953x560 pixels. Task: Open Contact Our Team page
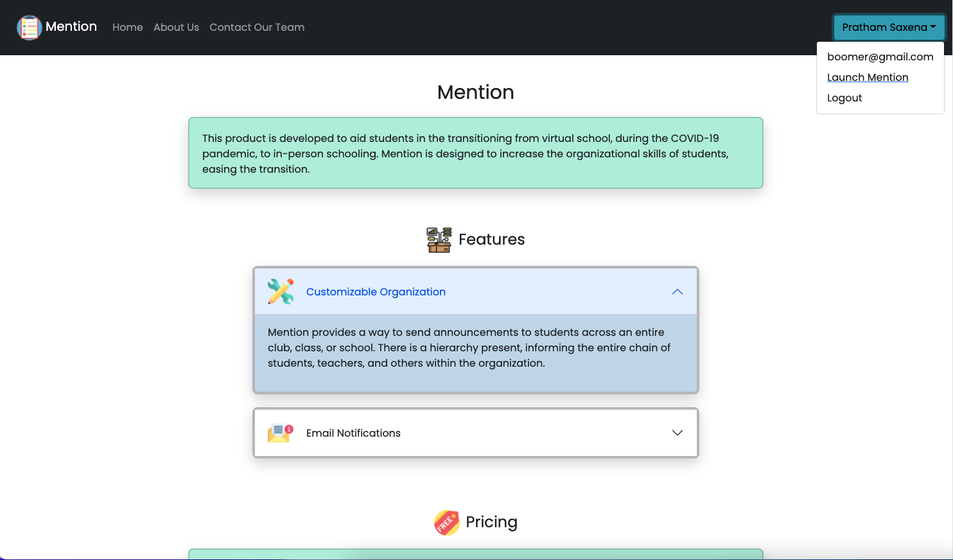click(257, 27)
